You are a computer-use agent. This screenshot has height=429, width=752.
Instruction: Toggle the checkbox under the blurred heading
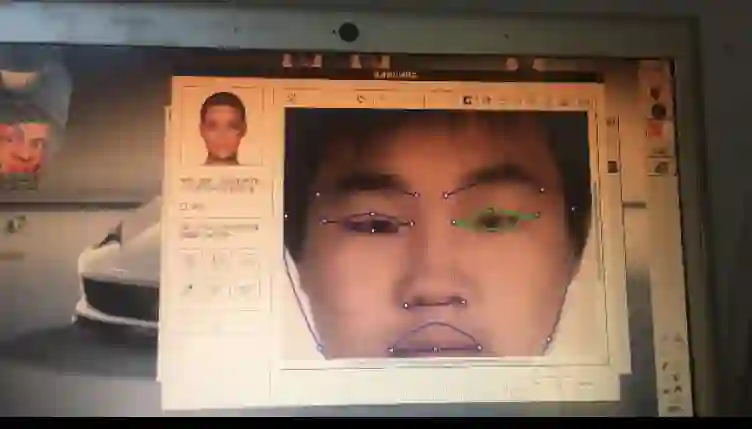pyautogui.click(x=183, y=206)
